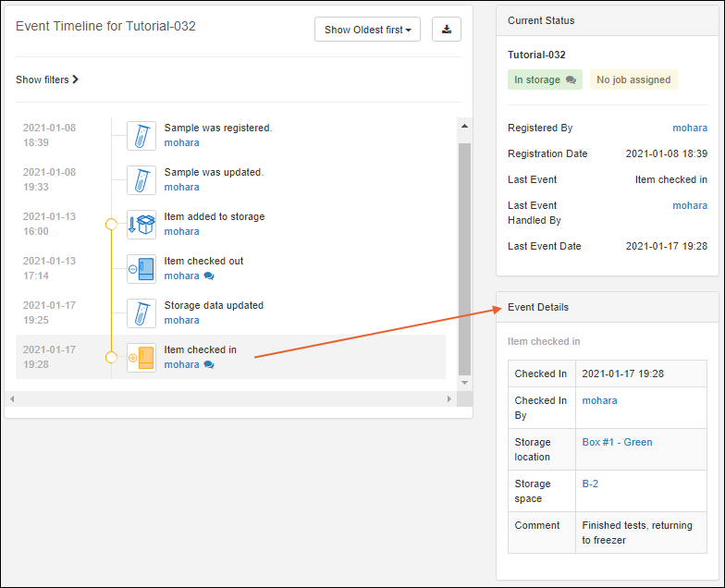Click the No job assigned status badge

tap(633, 80)
